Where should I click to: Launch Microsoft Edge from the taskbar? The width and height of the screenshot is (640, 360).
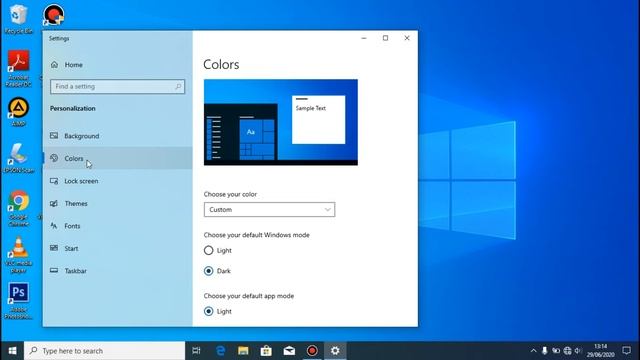point(220,351)
